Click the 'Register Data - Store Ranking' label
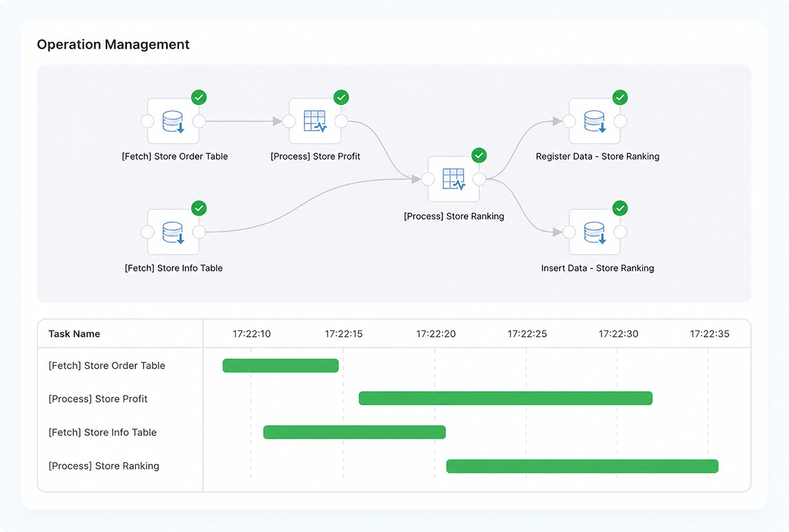789x532 pixels. pyautogui.click(x=598, y=156)
